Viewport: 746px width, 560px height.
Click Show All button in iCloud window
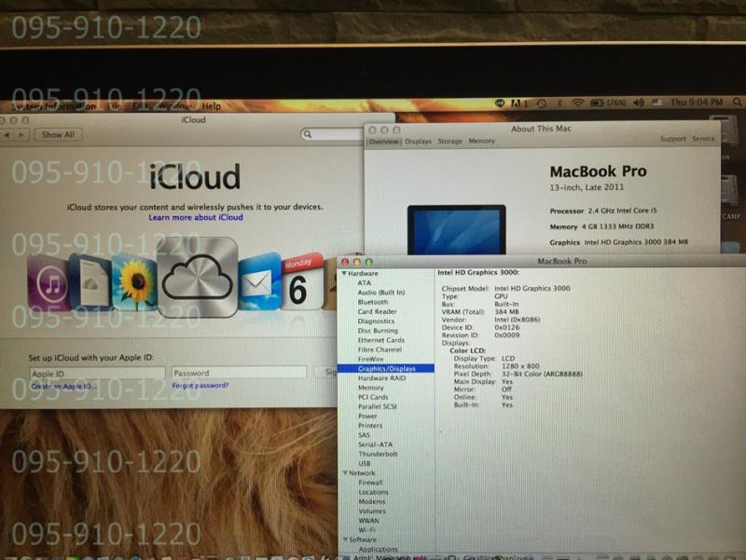click(58, 134)
